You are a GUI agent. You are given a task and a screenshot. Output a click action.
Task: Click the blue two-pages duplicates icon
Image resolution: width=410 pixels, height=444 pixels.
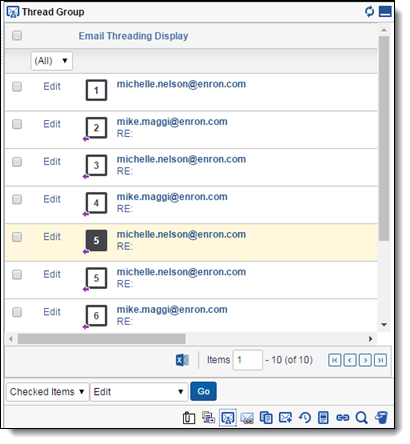[266, 418]
